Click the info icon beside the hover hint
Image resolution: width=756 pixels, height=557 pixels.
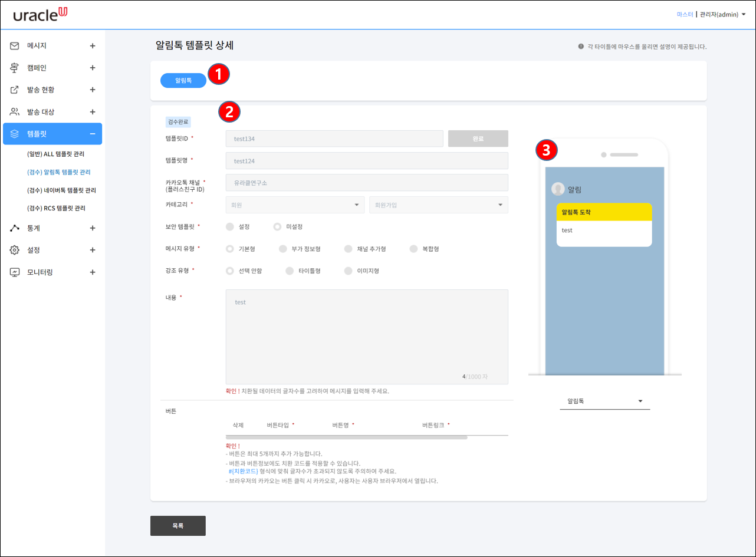581,46
